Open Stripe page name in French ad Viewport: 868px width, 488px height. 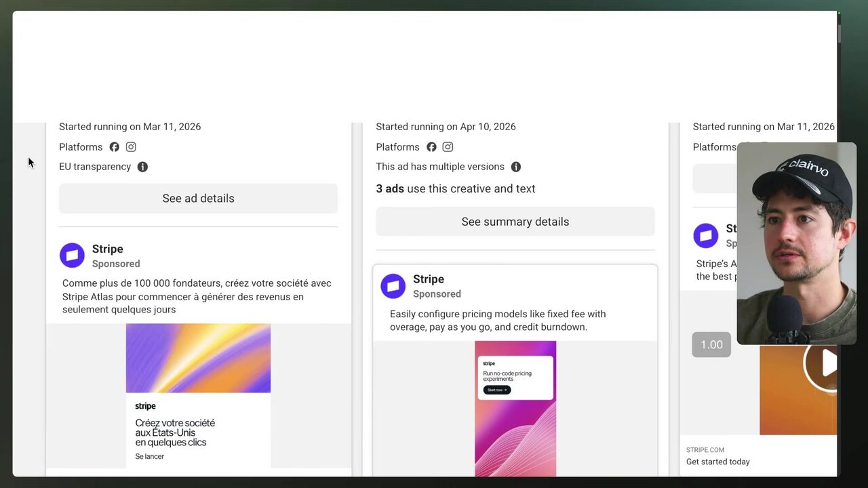107,249
